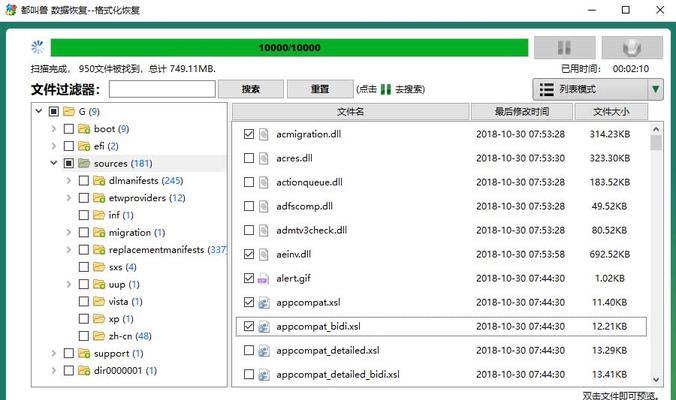Click the zh-cn folder icon
The height and width of the screenshot is (400, 676).
(x=99, y=336)
